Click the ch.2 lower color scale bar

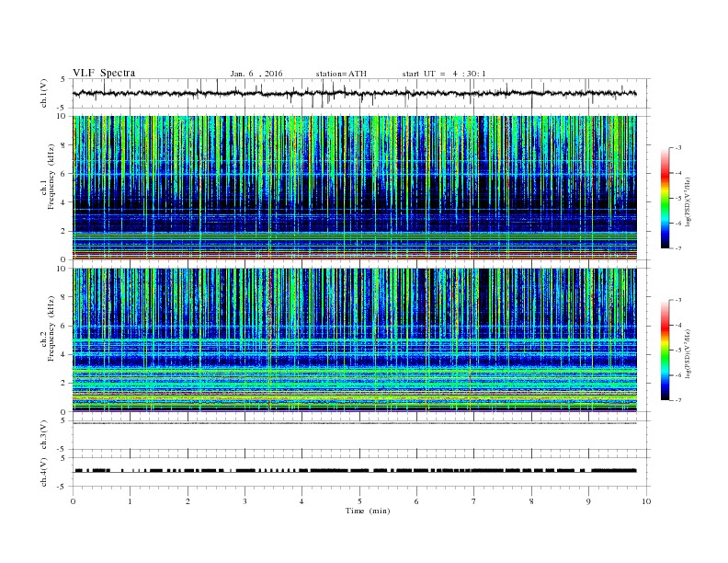pyautogui.click(x=665, y=350)
